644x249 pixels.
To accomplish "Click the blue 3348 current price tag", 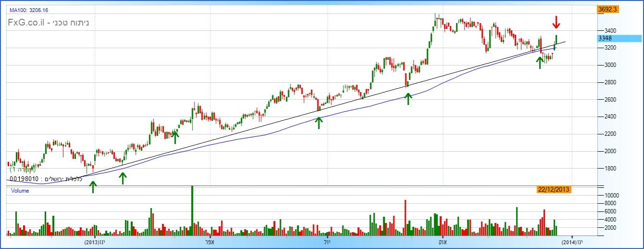I will 606,38.
